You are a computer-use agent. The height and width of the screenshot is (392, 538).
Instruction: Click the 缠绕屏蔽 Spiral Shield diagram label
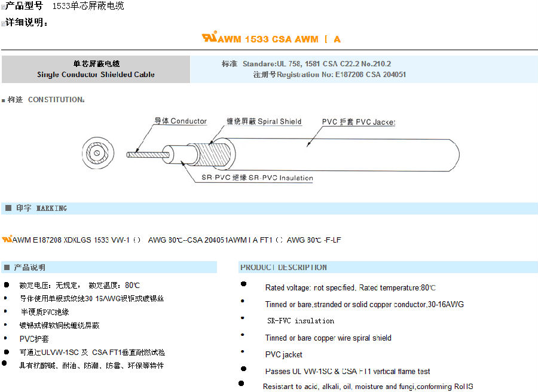(x=264, y=121)
